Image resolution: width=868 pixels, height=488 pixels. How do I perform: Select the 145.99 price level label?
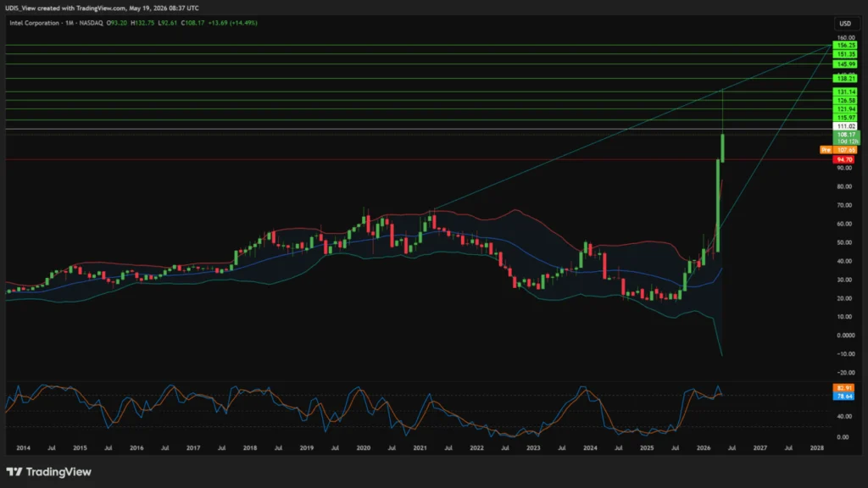click(846, 64)
